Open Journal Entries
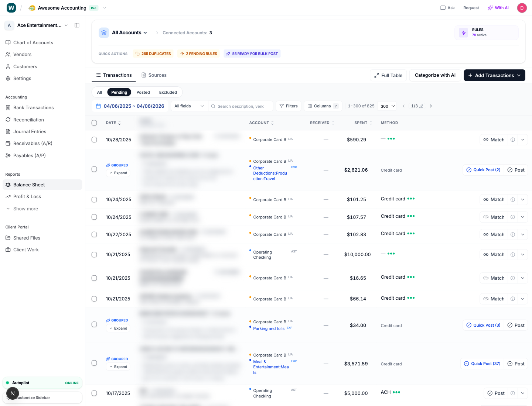 point(30,131)
